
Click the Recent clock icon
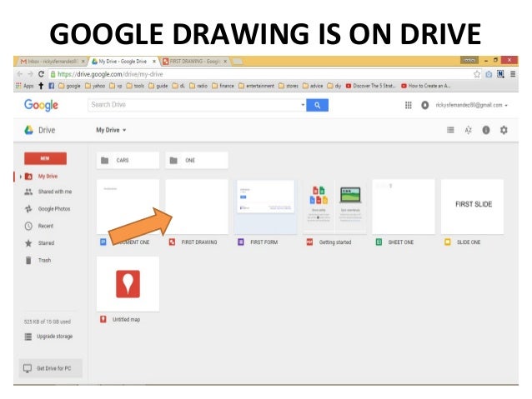coord(28,226)
